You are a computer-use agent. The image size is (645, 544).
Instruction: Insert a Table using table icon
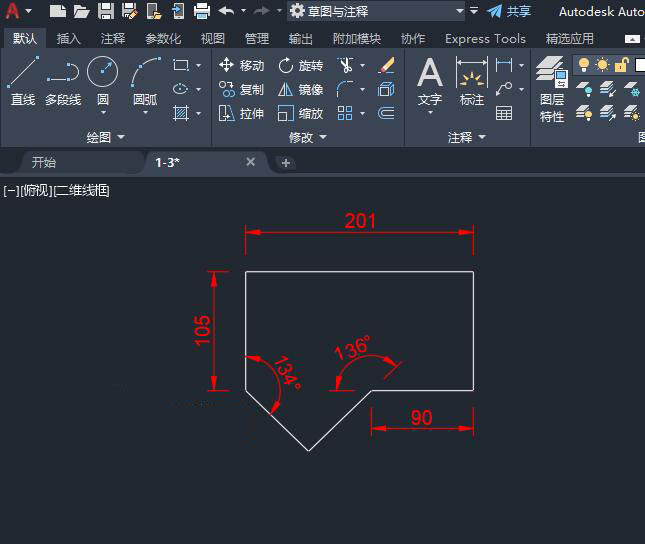coord(504,113)
